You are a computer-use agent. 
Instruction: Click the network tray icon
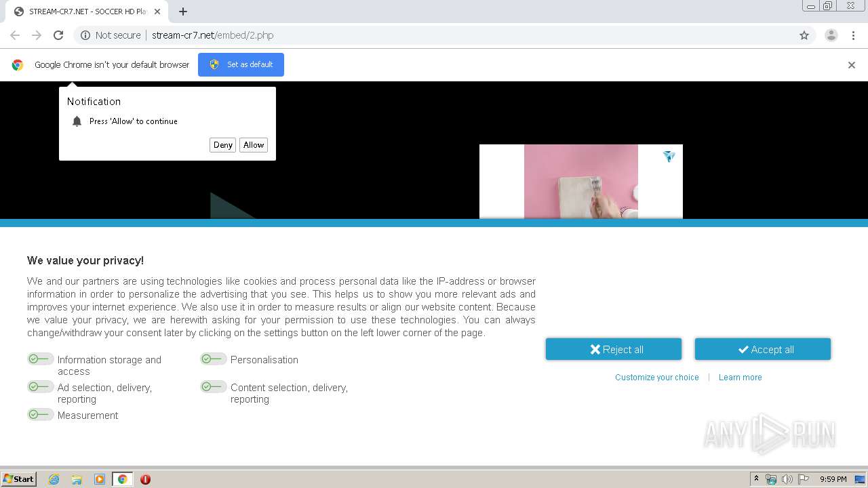771,479
